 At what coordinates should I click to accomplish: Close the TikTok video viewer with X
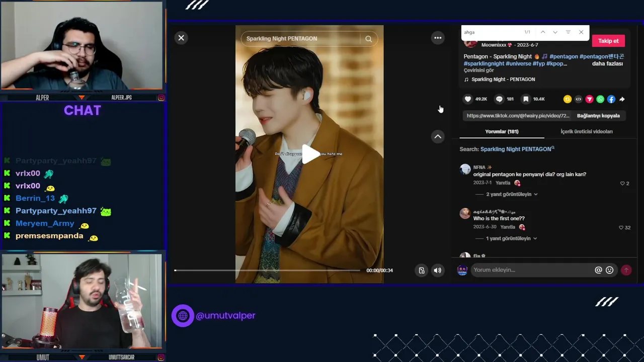click(181, 38)
